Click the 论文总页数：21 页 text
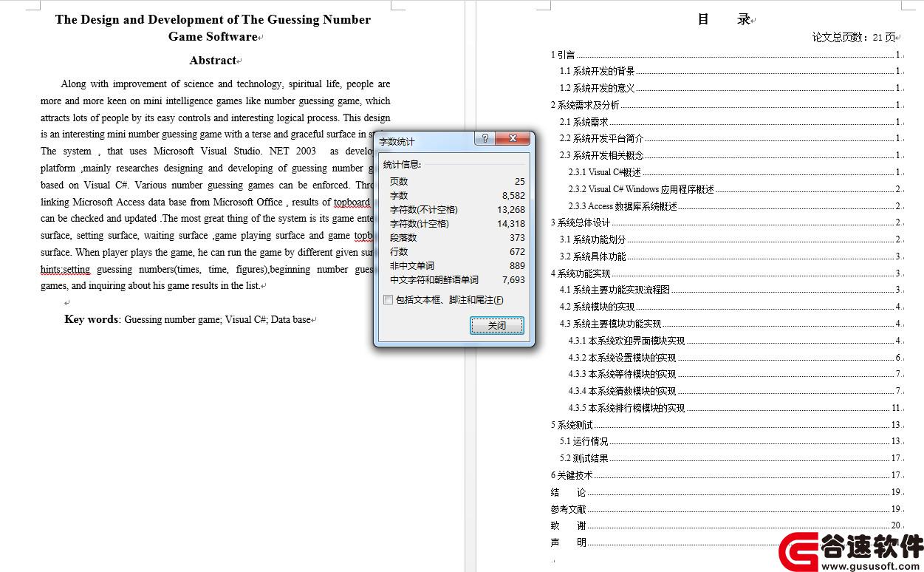 (854, 37)
